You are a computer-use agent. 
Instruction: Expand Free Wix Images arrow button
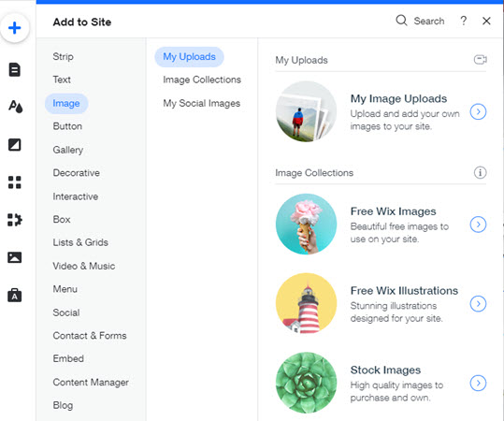(478, 225)
